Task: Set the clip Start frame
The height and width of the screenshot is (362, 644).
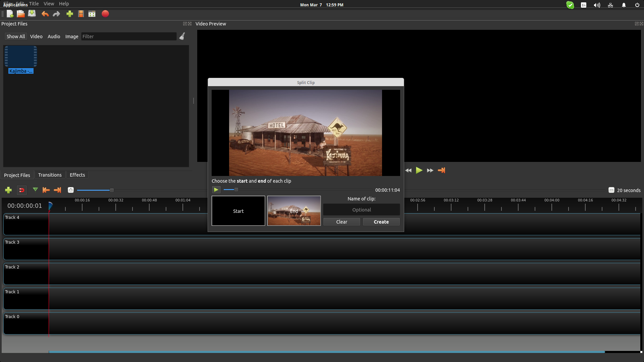Action: pos(238,211)
